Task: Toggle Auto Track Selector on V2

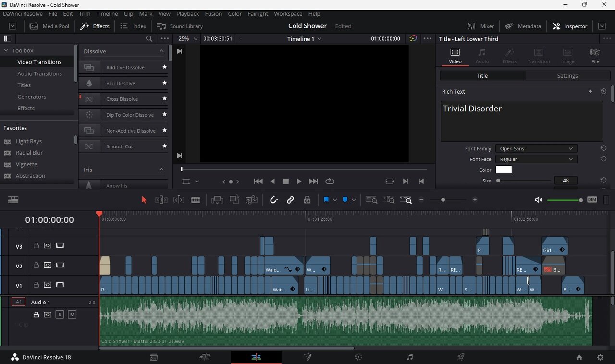Action: [x=48, y=265]
